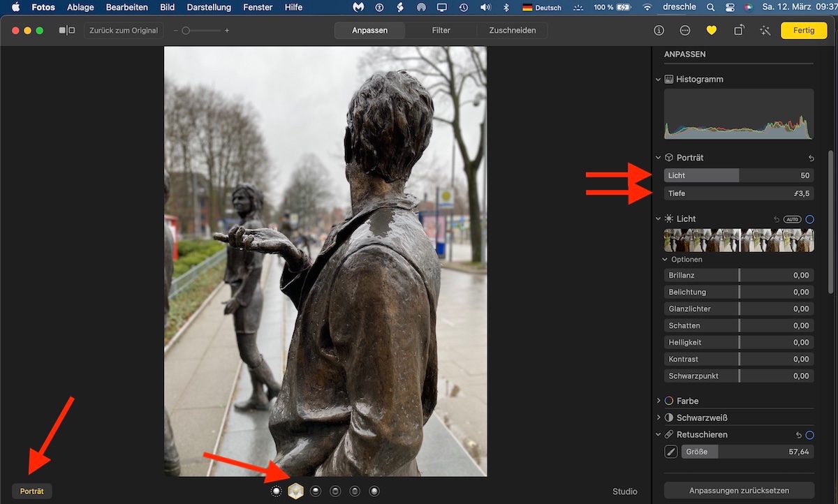Toggle the Porträt mode button
Screen dimensions: 838x504
pos(32,491)
